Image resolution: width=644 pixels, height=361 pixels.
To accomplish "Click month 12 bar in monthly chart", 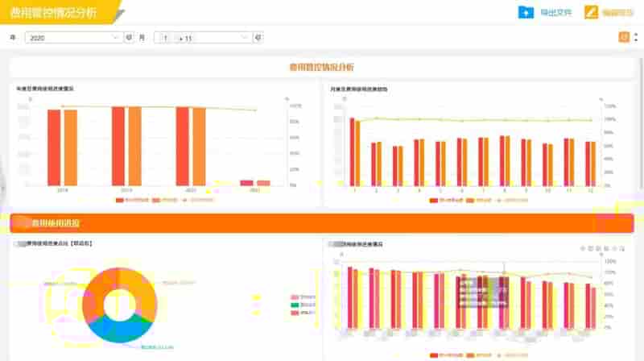I will pyautogui.click(x=591, y=164).
